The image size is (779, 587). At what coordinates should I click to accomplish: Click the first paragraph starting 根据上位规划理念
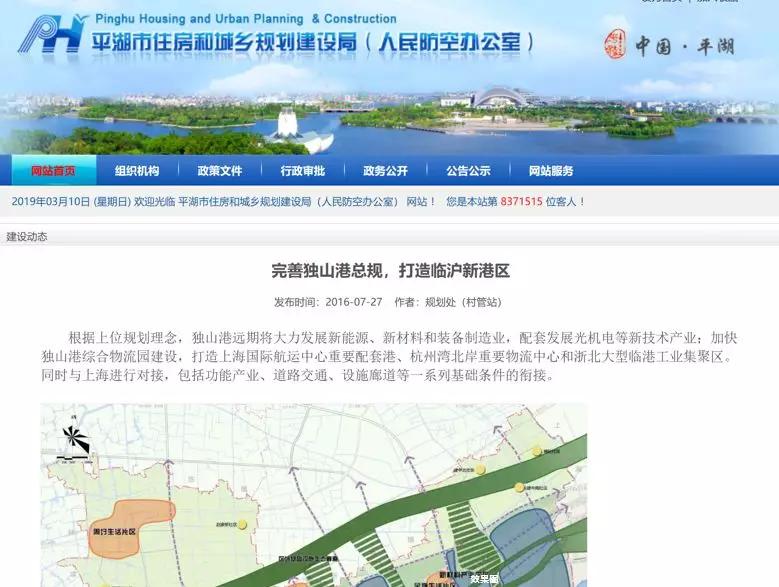pos(390,357)
